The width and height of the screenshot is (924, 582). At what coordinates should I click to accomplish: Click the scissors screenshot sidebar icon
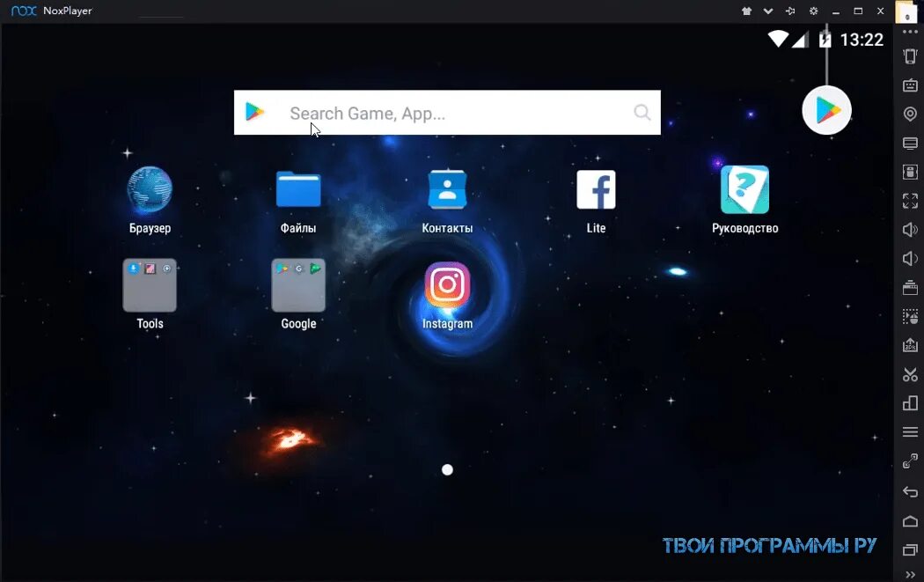pyautogui.click(x=910, y=374)
